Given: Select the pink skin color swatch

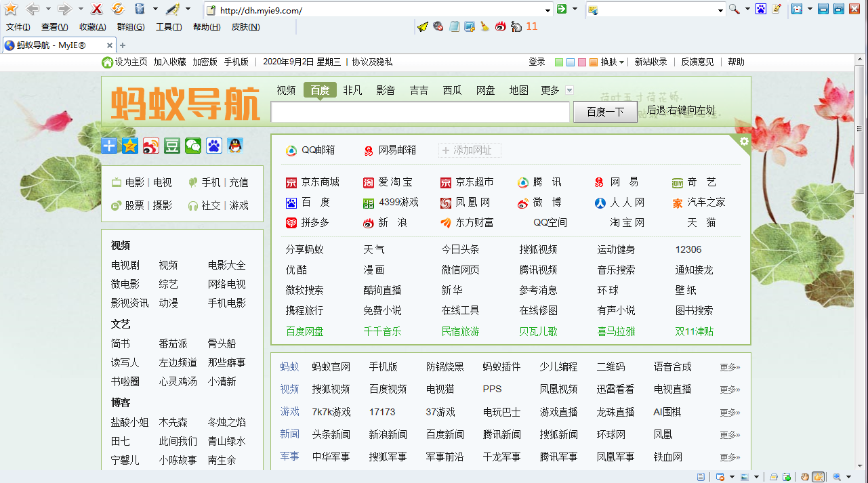Looking at the screenshot, I should coord(582,62).
